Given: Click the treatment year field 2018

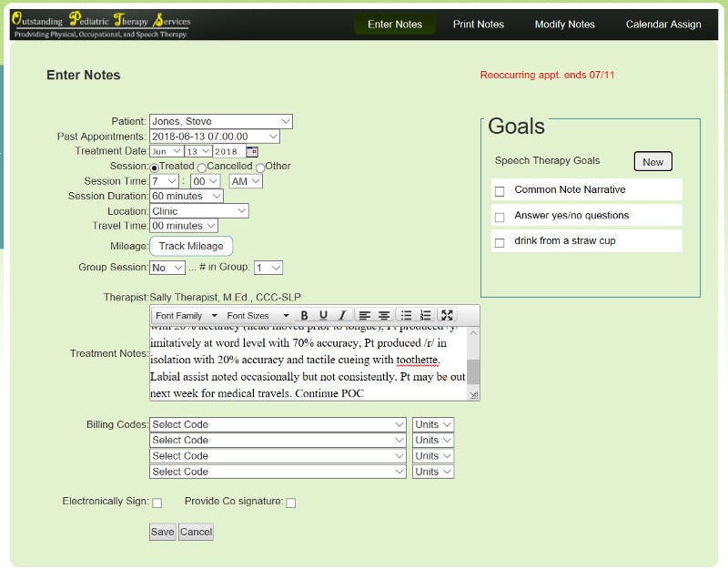Looking at the screenshot, I should point(229,151).
